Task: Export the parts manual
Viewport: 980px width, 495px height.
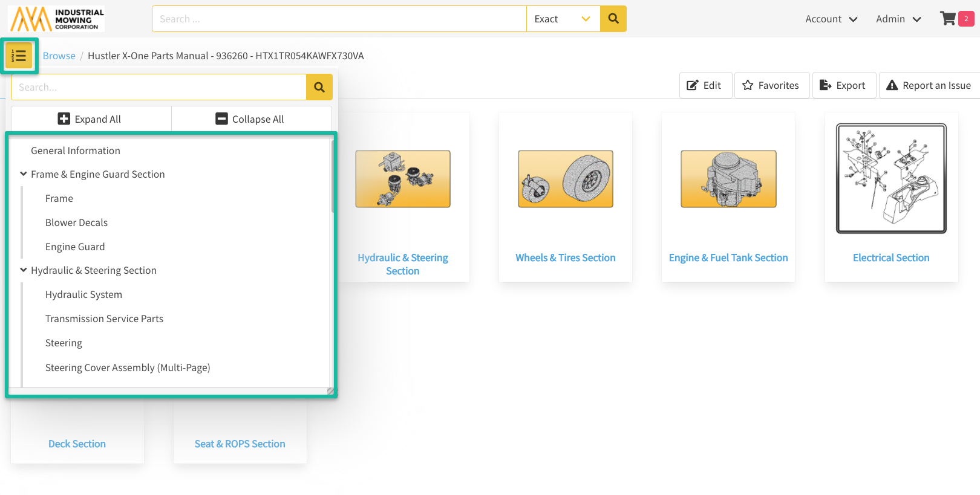Action: coord(843,85)
